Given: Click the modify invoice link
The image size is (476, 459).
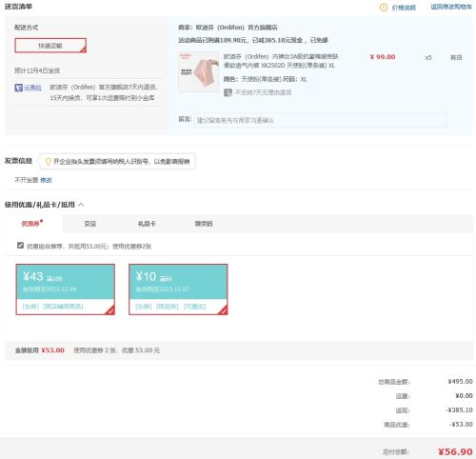Looking at the screenshot, I should [46, 180].
